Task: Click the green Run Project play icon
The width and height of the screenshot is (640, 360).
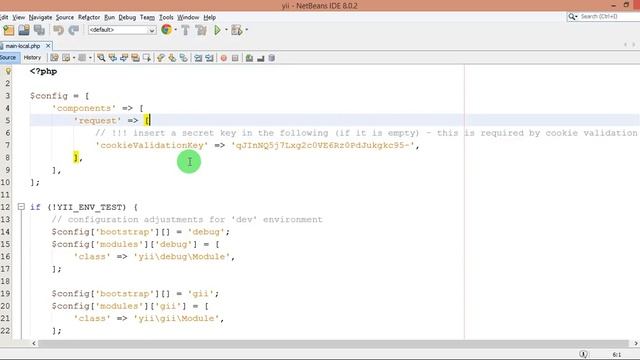Action: point(217,30)
